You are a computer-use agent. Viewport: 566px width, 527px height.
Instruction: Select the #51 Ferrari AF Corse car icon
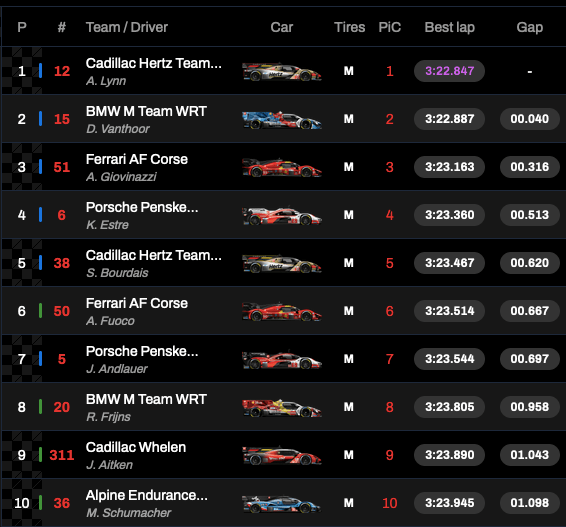[x=282, y=167]
